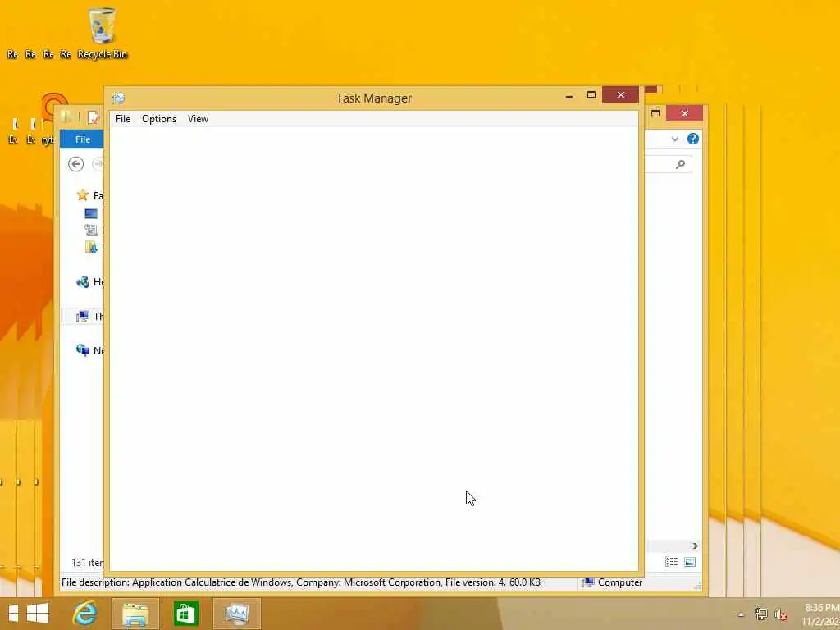The height and width of the screenshot is (630, 840).
Task: Open the File menu in Task Manager
Action: pyautogui.click(x=123, y=119)
